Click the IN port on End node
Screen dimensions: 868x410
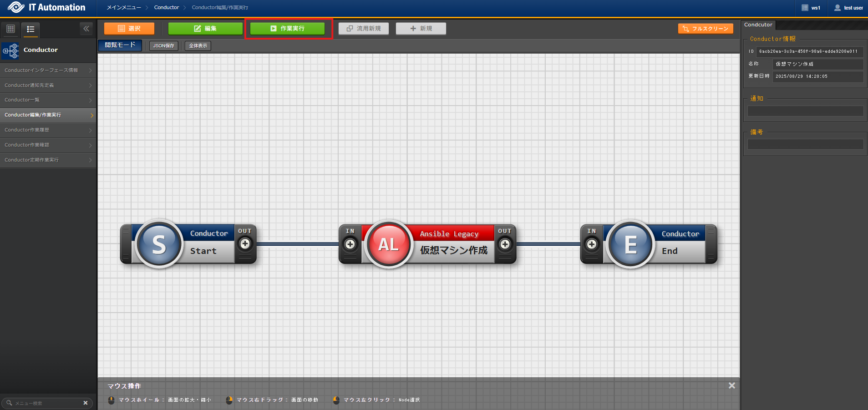click(x=592, y=244)
